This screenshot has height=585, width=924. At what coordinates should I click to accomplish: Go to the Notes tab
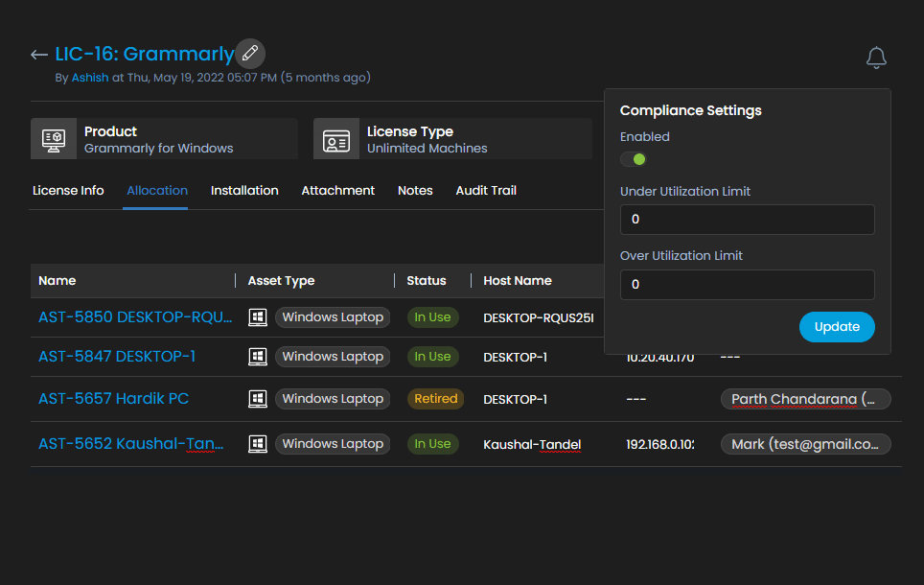click(x=415, y=191)
